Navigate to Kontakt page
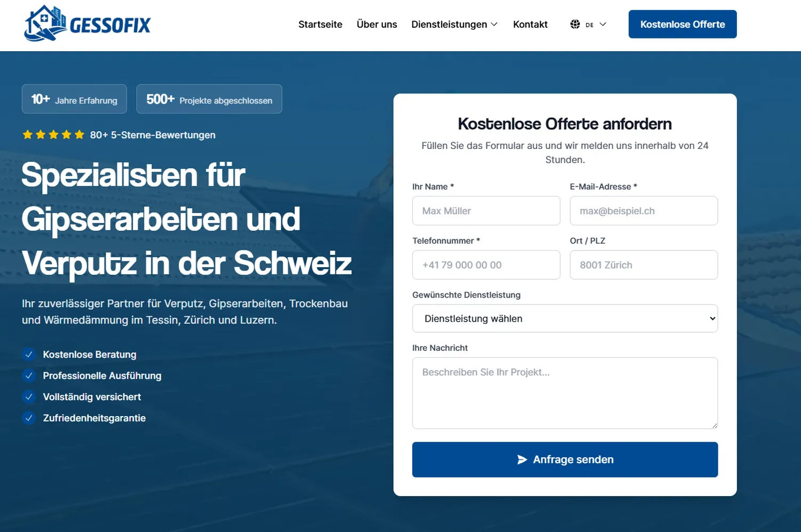 click(530, 25)
